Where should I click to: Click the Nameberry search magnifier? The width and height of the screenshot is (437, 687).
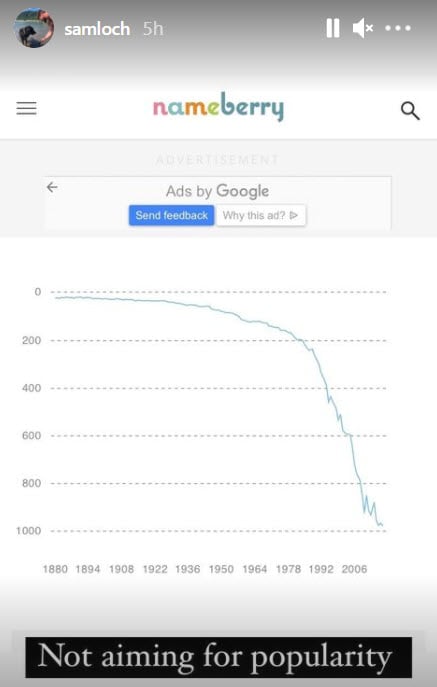(410, 110)
